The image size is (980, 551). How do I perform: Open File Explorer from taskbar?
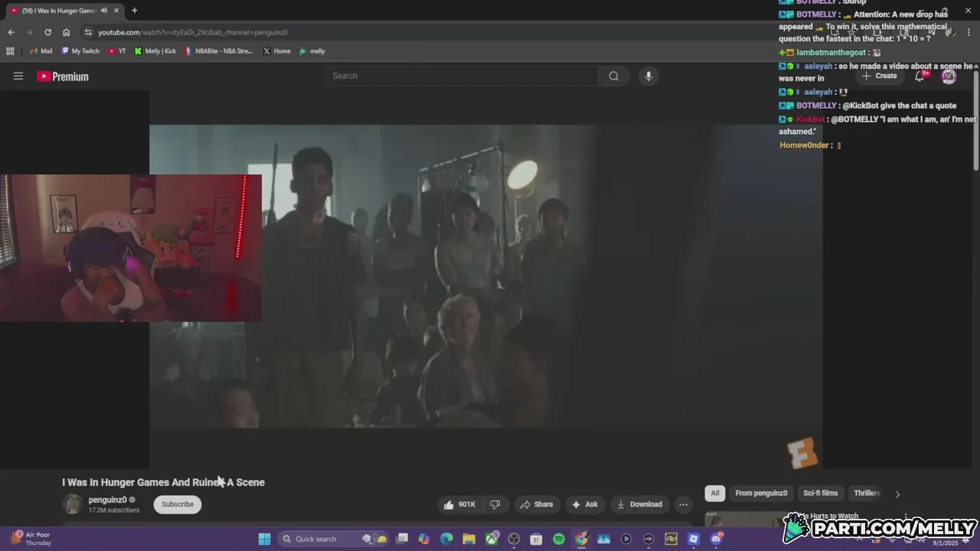click(x=469, y=539)
